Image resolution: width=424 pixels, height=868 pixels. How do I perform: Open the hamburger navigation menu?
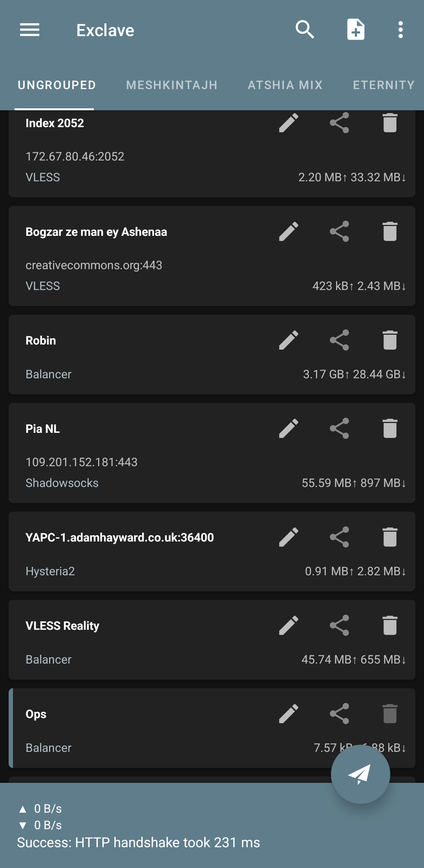[x=30, y=30]
